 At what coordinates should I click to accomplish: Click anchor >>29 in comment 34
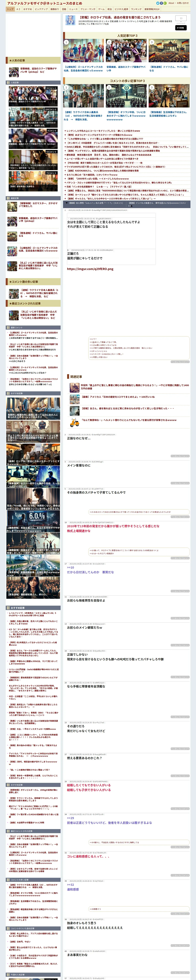click(x=70, y=818)
